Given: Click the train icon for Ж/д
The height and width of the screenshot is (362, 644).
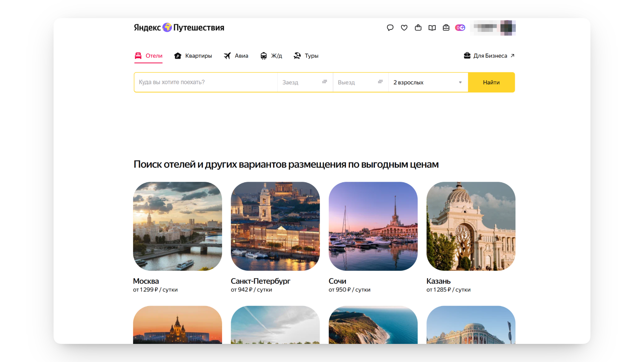Looking at the screenshot, I should tap(264, 56).
